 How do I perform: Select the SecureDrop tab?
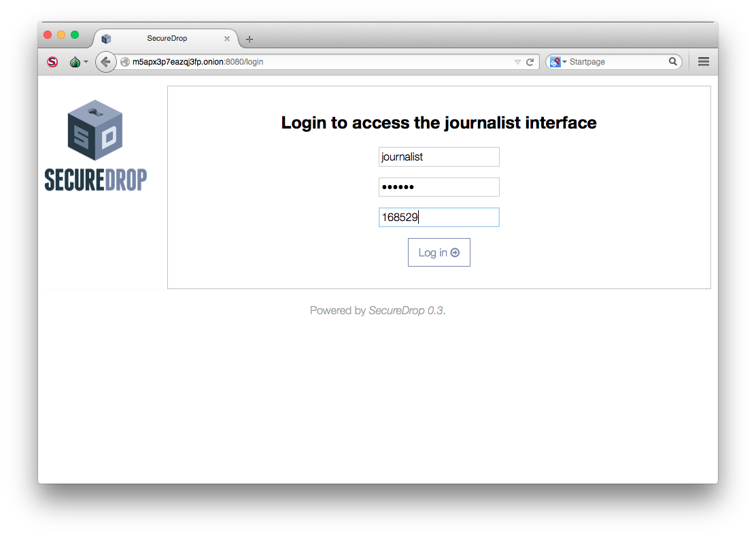(167, 38)
